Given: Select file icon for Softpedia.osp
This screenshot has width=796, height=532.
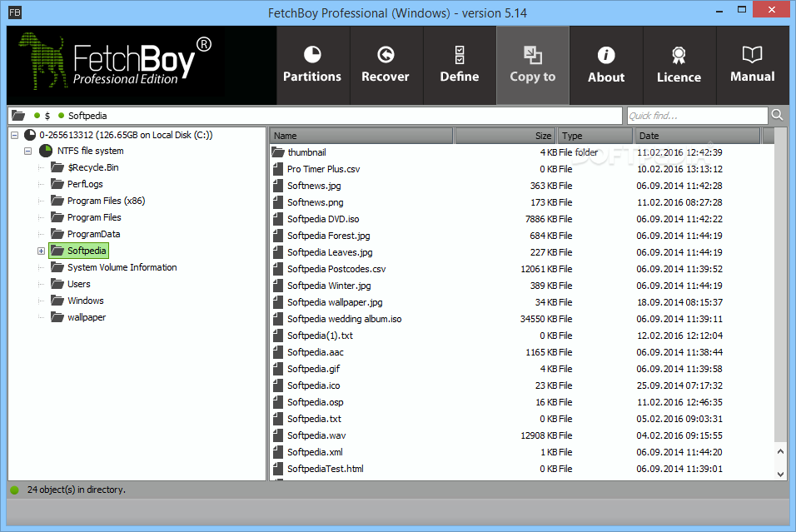Looking at the screenshot, I should pos(278,402).
